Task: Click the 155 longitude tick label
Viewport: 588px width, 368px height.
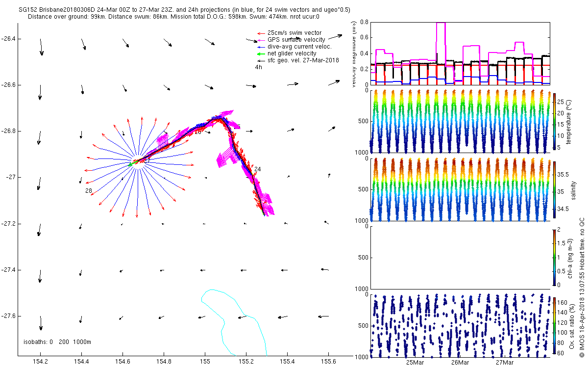Action: 205,362
